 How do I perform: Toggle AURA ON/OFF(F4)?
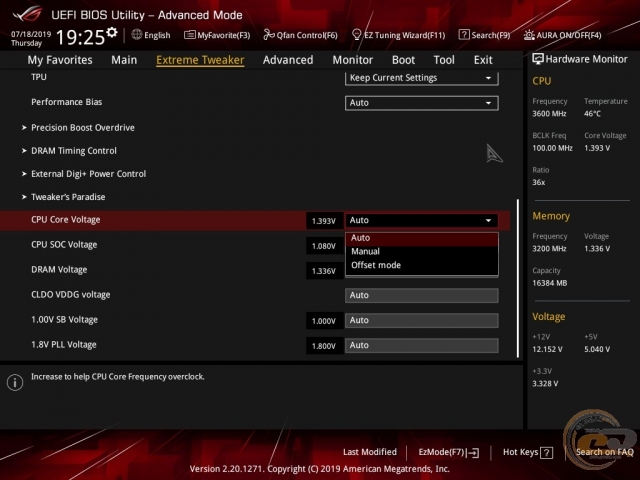562,35
